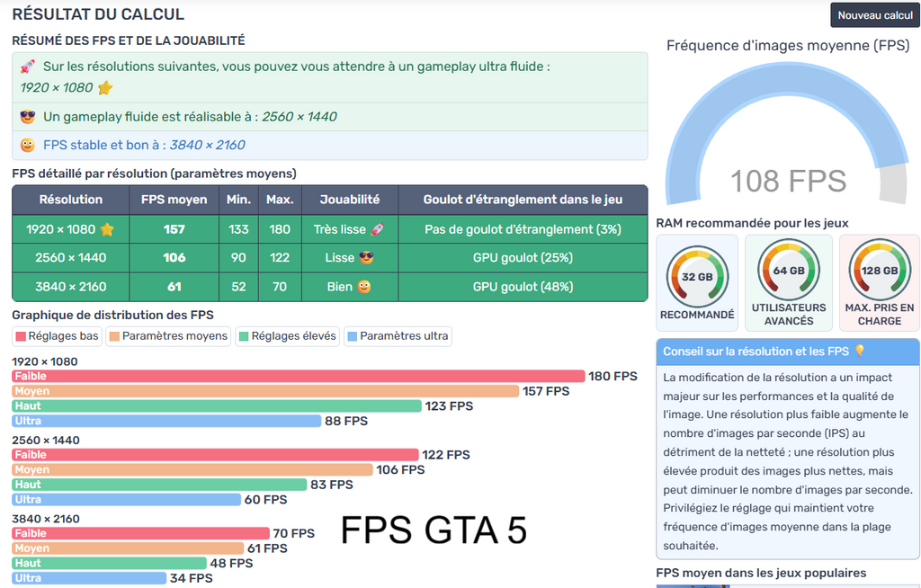Click the 34 FPS Ultra bar
This screenshot has width=921, height=588.
[89, 578]
